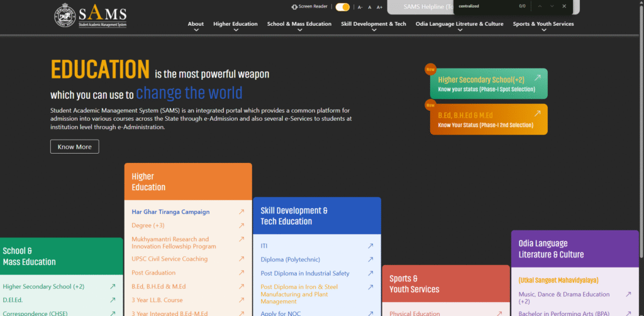Click the SAMS logo in the header
Viewport: 644px width, 316px height.
tap(91, 16)
